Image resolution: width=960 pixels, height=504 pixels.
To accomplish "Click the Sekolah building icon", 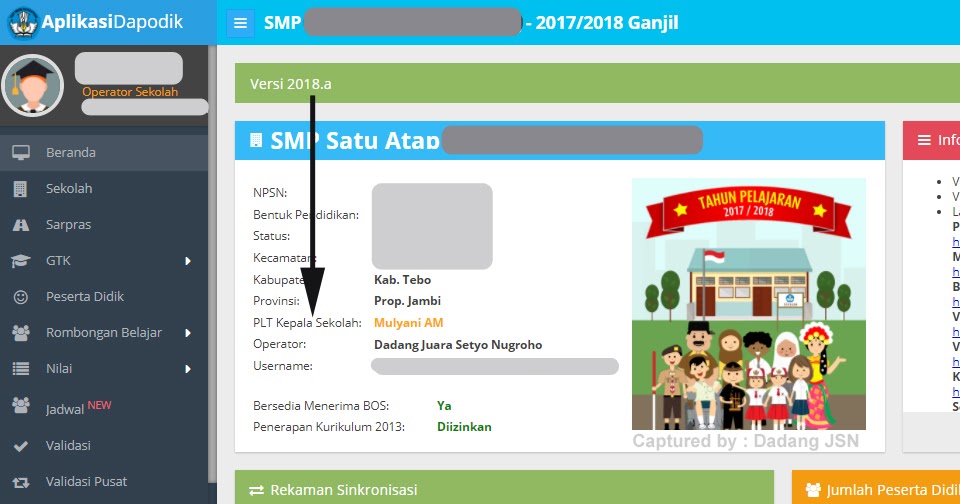I will pos(20,189).
